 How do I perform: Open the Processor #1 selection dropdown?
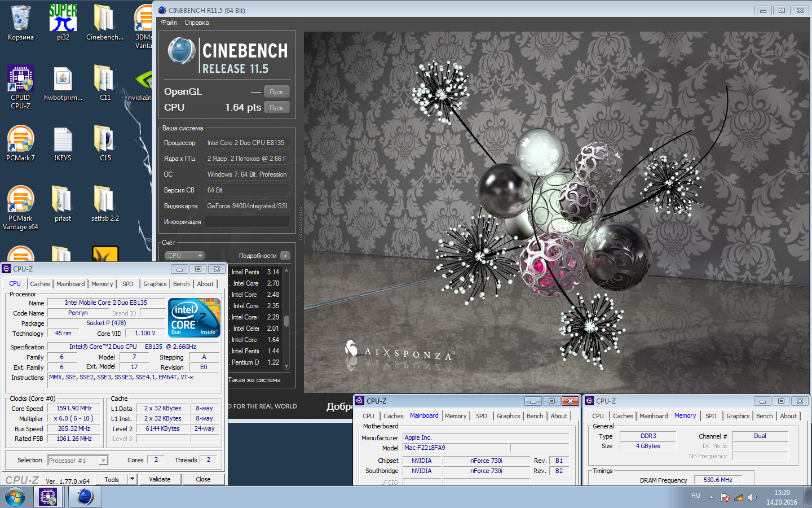tap(78, 461)
